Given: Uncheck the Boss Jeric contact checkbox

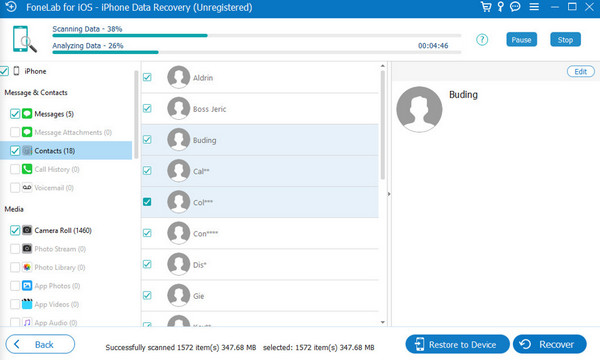Looking at the screenshot, I should (x=147, y=108).
